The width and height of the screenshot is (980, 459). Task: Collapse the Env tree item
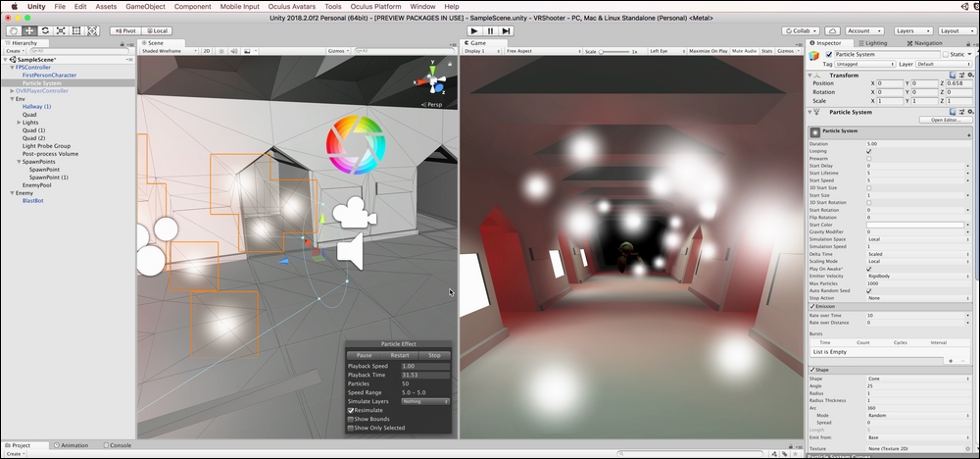click(11, 99)
